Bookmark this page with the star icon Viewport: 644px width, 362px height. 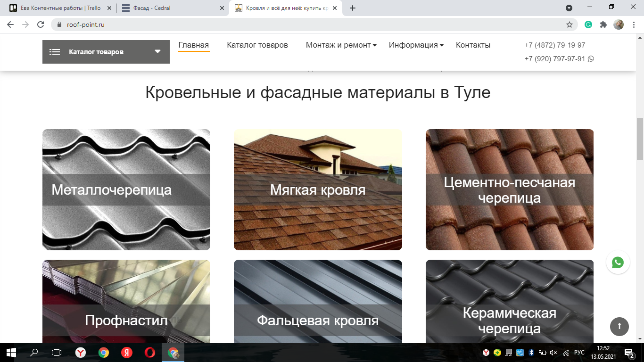[x=570, y=25]
